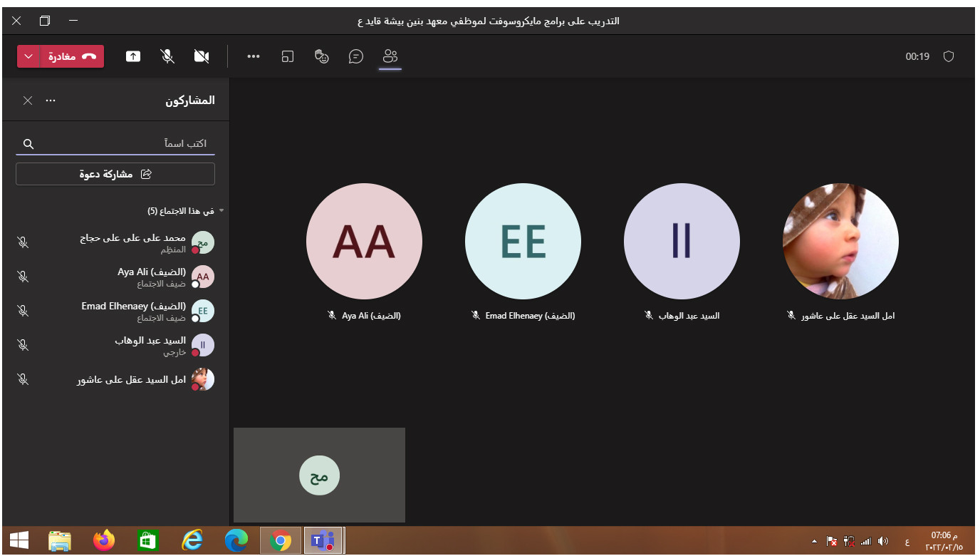Click mic icon beside السيد عبد الوهاب in list
Viewport: 980px width, 556px height.
click(23, 346)
